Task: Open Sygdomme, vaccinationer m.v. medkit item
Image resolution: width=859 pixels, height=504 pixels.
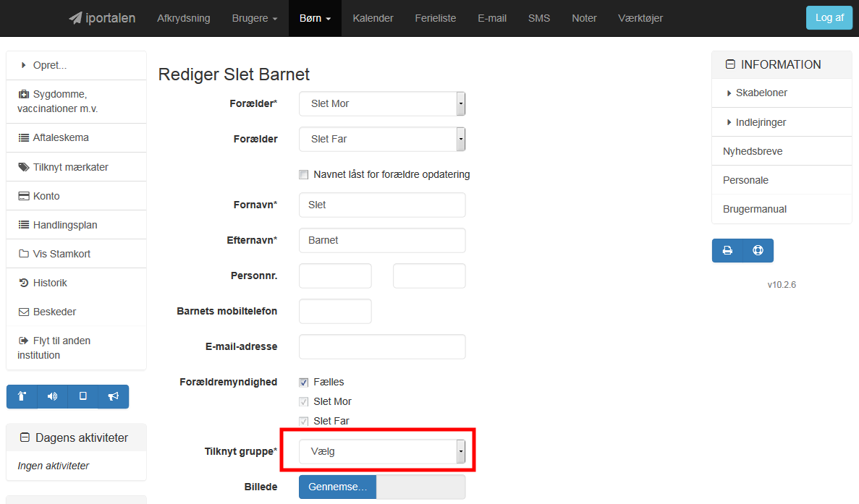Action: point(76,101)
